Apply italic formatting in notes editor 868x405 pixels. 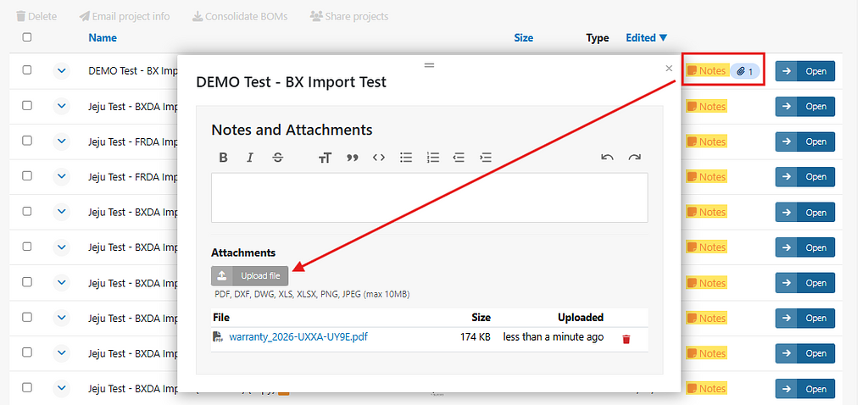(250, 158)
